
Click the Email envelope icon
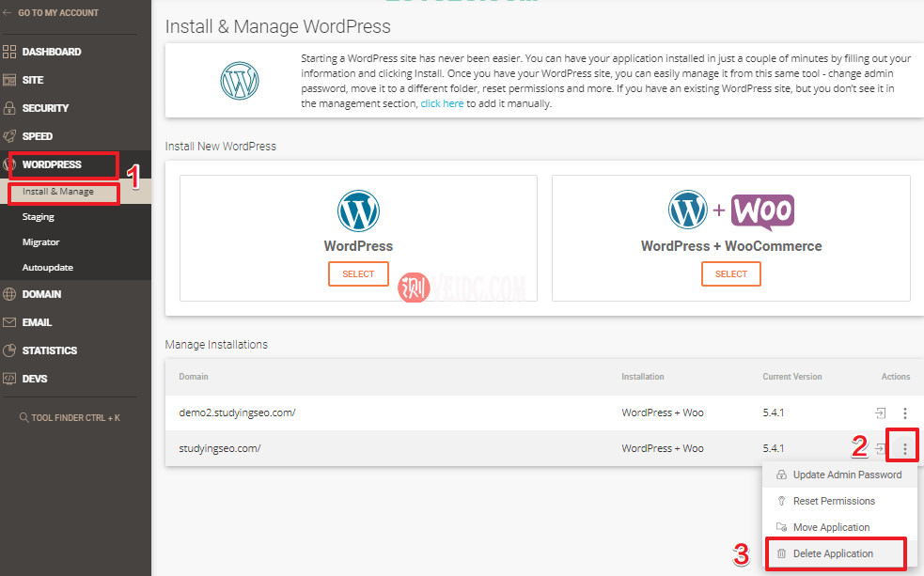[x=9, y=322]
